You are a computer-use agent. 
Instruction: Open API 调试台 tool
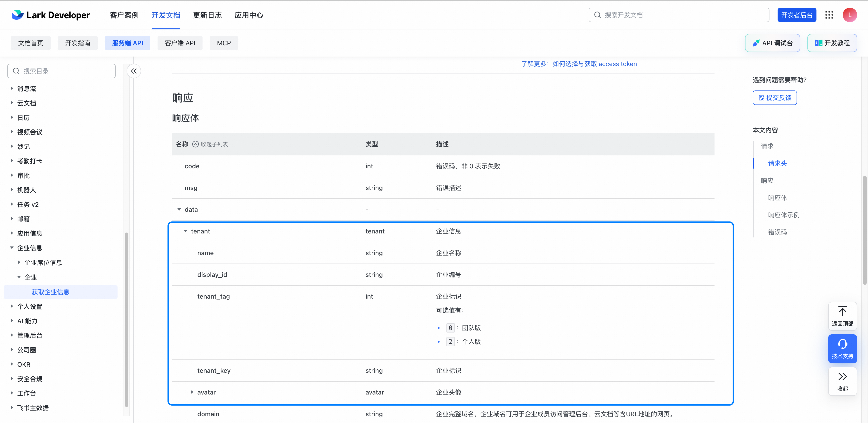pyautogui.click(x=772, y=43)
